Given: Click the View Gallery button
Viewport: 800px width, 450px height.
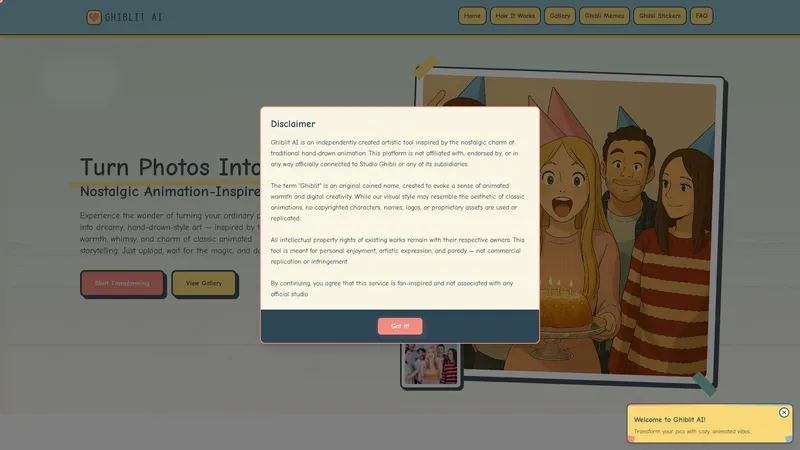Looking at the screenshot, I should click(x=204, y=283).
